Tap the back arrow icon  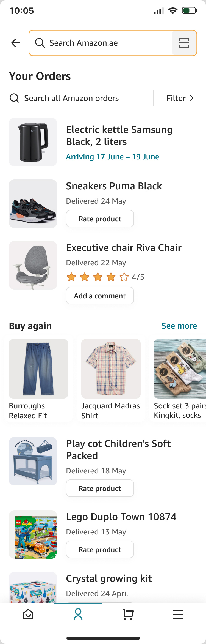coord(16,43)
